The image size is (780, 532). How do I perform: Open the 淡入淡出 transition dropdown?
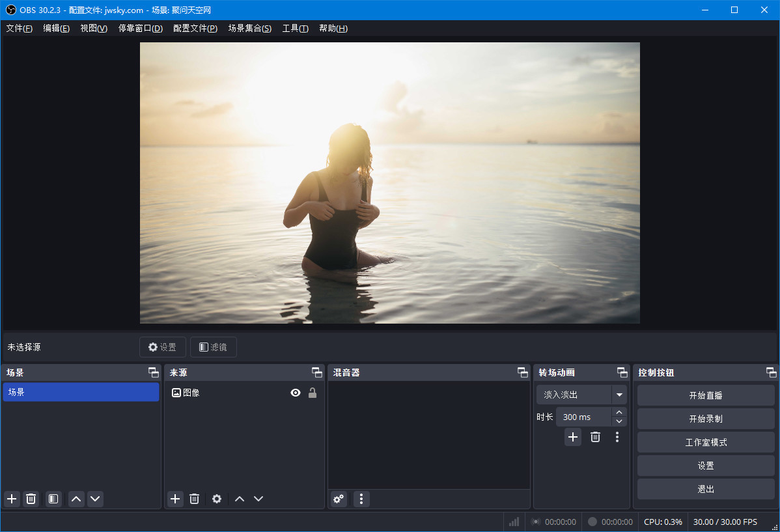[619, 394]
